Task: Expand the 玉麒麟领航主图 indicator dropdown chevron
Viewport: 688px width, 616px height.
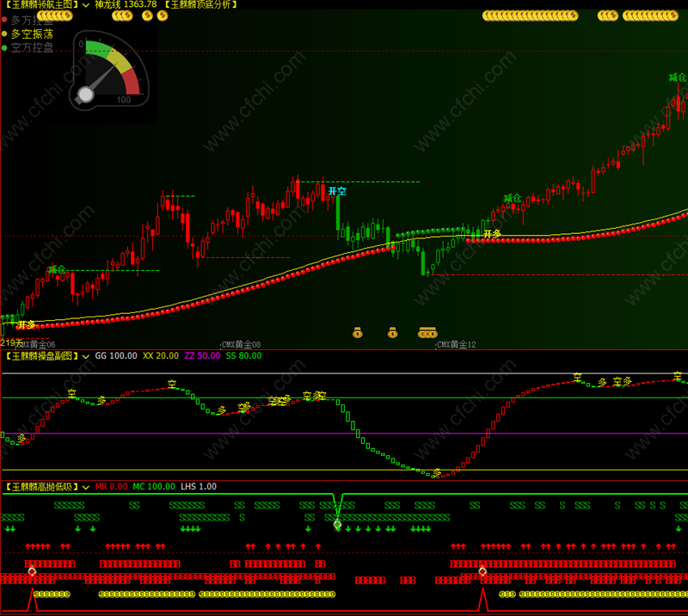Action: pyautogui.click(x=86, y=5)
